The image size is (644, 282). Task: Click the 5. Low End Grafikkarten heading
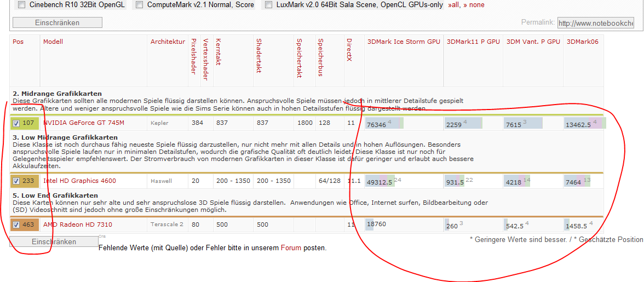pos(55,195)
